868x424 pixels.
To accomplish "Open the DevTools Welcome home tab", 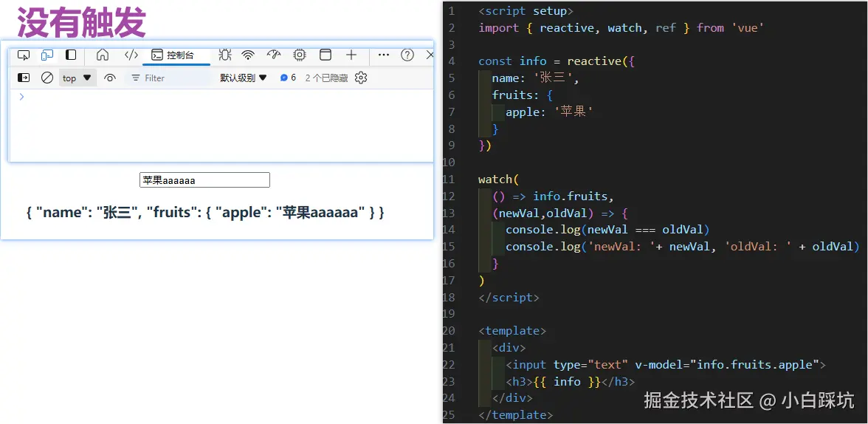I will pos(103,55).
